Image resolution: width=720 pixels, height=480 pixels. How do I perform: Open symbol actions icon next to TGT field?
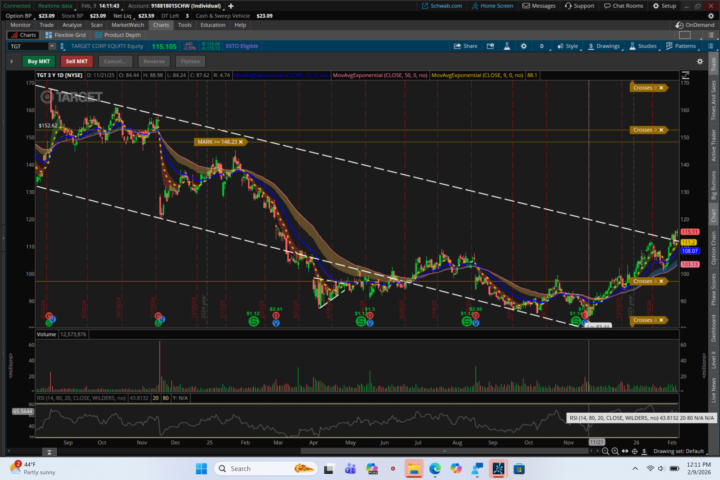point(62,46)
